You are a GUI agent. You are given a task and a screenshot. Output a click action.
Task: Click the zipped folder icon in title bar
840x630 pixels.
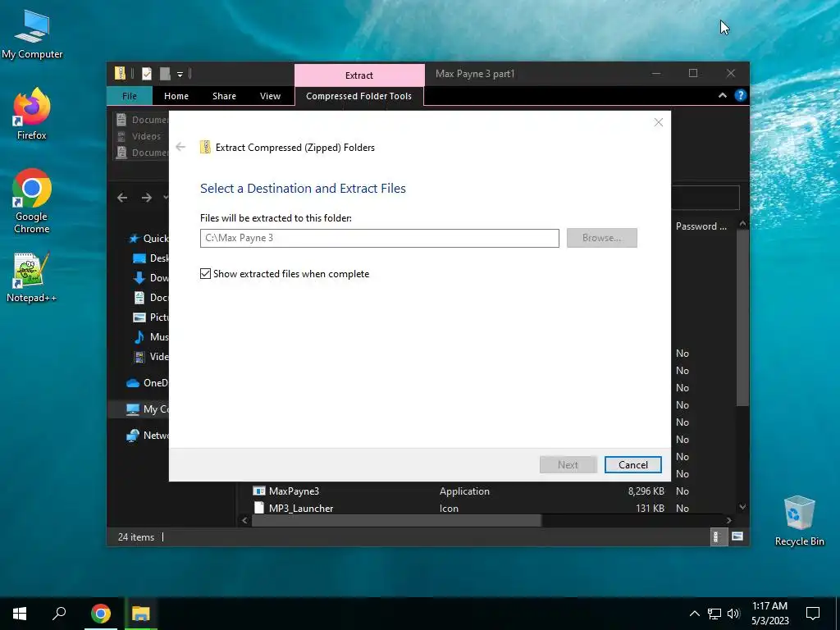(120, 73)
